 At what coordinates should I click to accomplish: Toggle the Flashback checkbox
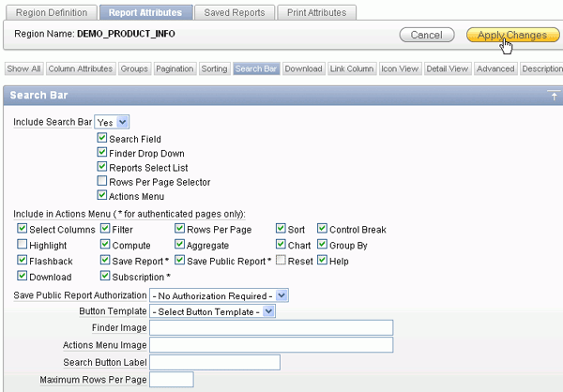23,260
